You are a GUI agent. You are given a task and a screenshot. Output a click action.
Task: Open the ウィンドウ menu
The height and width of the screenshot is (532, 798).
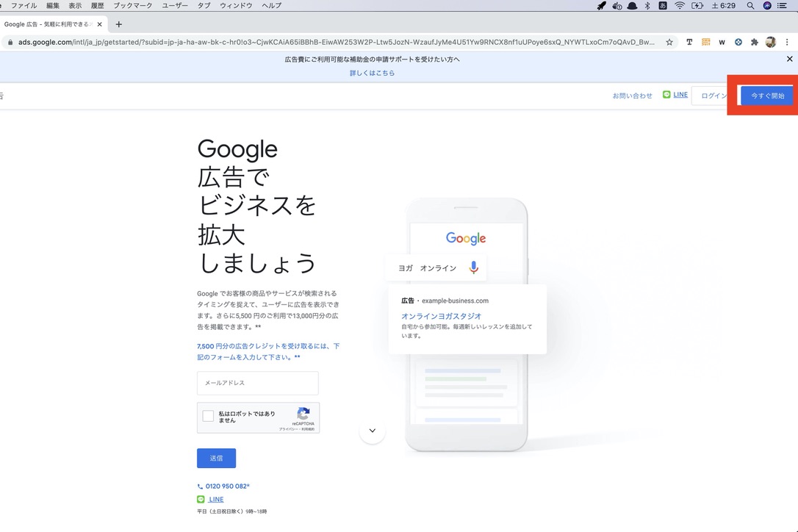pos(236,6)
